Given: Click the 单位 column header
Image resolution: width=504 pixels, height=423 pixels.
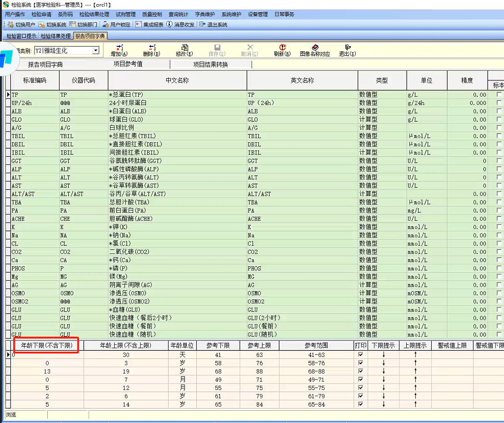Looking at the screenshot, I should pos(427,80).
